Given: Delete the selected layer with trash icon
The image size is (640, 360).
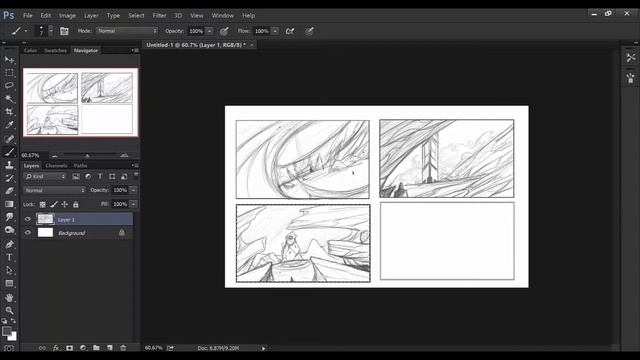Looking at the screenshot, I should coord(123,348).
